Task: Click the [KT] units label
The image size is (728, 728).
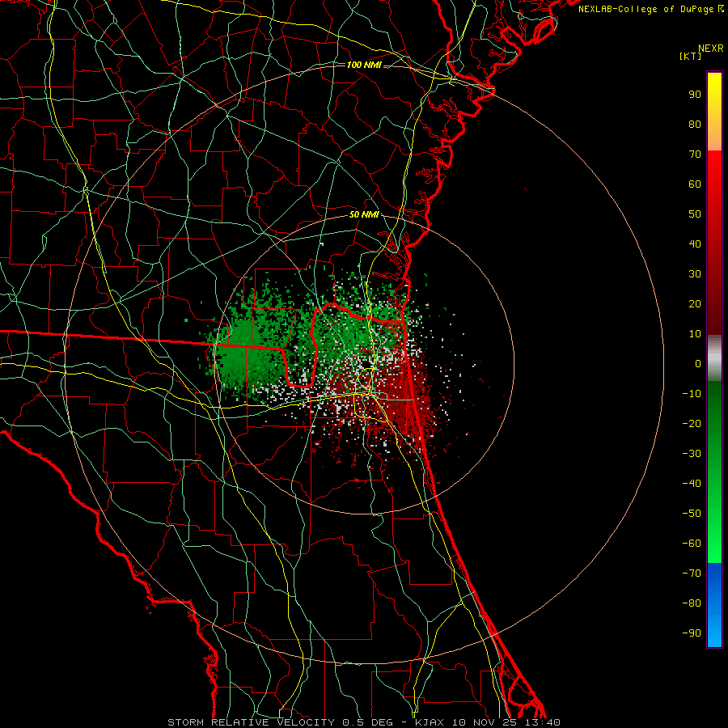Action: tap(691, 56)
